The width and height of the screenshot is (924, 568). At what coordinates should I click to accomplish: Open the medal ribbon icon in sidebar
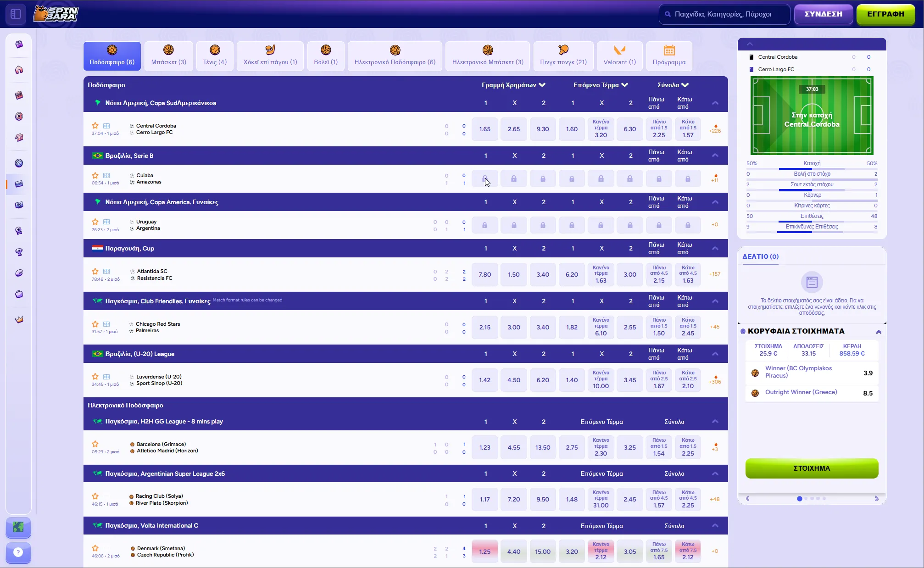coord(19,231)
